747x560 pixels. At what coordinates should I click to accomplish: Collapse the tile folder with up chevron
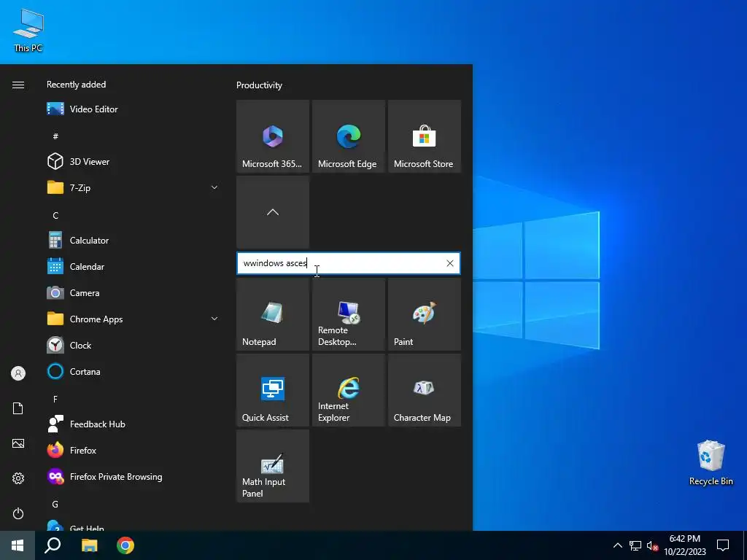point(273,212)
